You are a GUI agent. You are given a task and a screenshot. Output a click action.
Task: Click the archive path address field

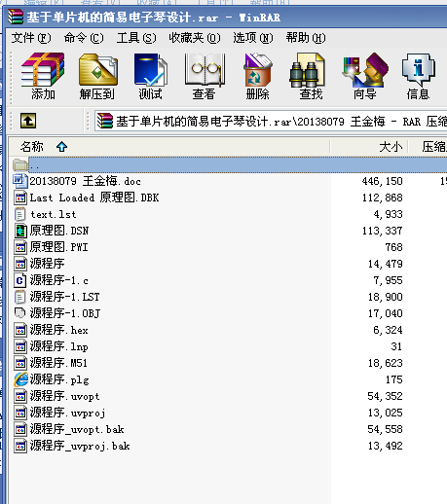[x=271, y=122]
